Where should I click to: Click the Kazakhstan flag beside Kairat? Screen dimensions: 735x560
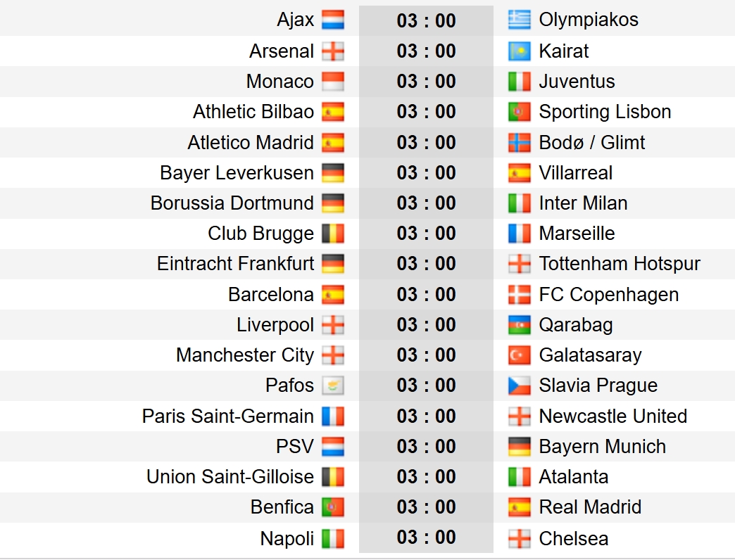pos(520,51)
